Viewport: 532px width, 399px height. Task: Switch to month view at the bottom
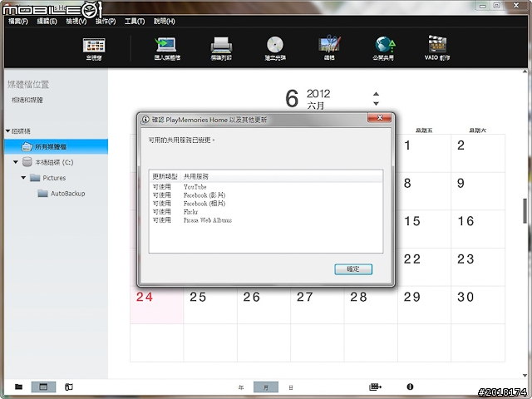(x=266, y=387)
